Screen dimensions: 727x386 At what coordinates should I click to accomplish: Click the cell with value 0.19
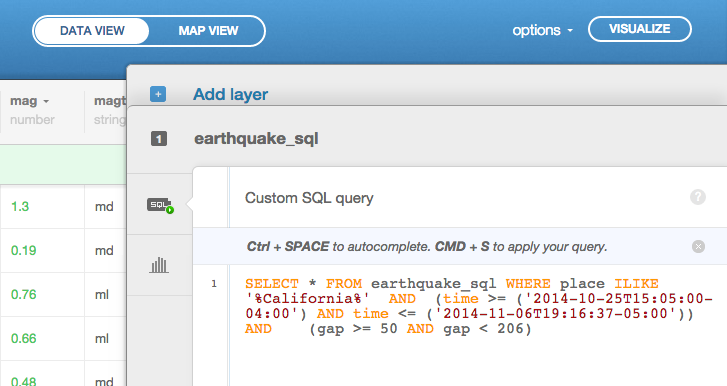[42, 251]
